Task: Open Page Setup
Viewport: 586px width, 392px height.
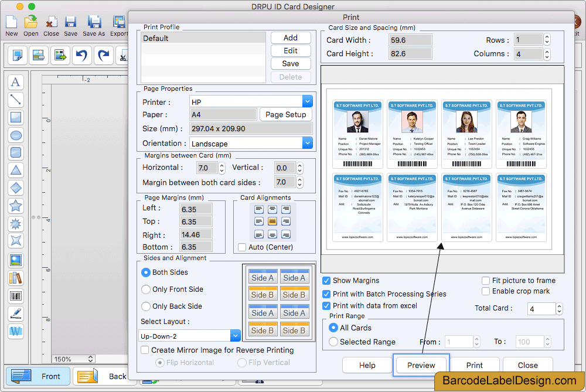Action: pyautogui.click(x=286, y=115)
